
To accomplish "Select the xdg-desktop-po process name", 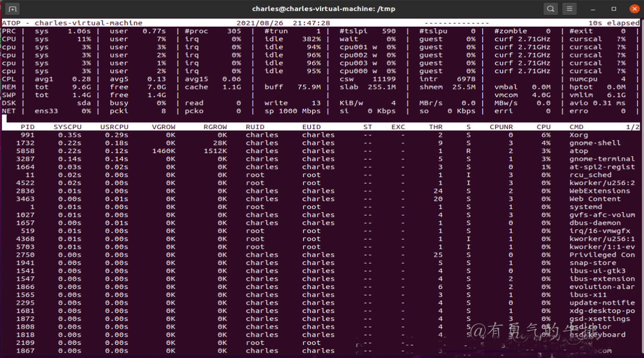I will 602,311.
